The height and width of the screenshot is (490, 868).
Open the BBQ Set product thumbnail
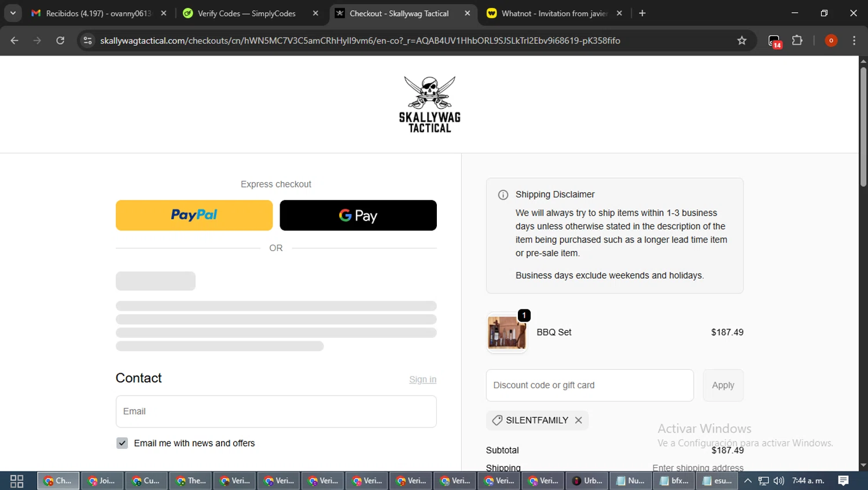pyautogui.click(x=507, y=333)
